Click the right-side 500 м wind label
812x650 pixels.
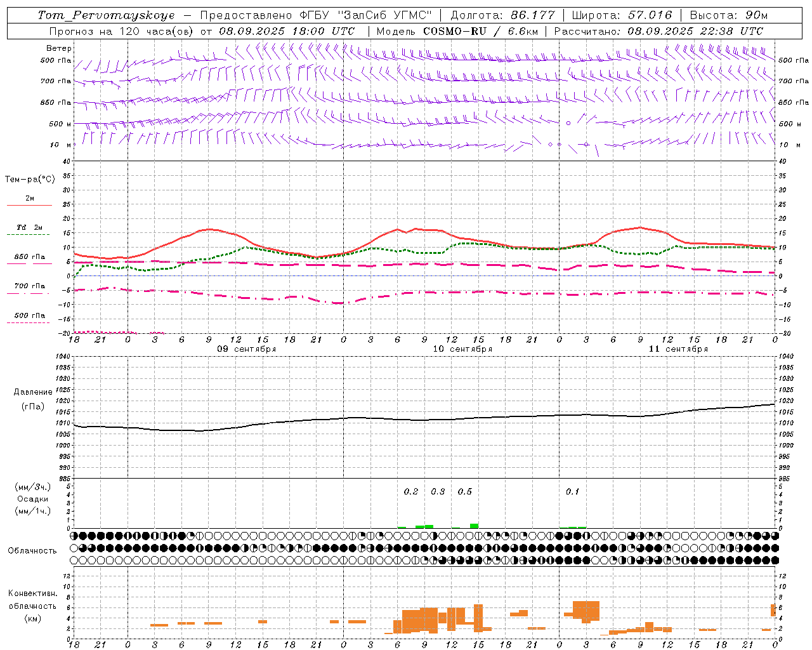coord(790,124)
